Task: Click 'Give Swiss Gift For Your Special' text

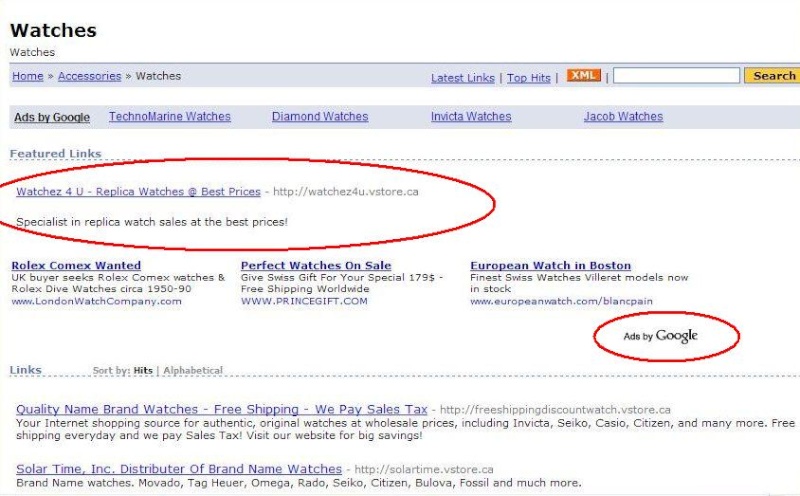Action: click(x=342, y=283)
